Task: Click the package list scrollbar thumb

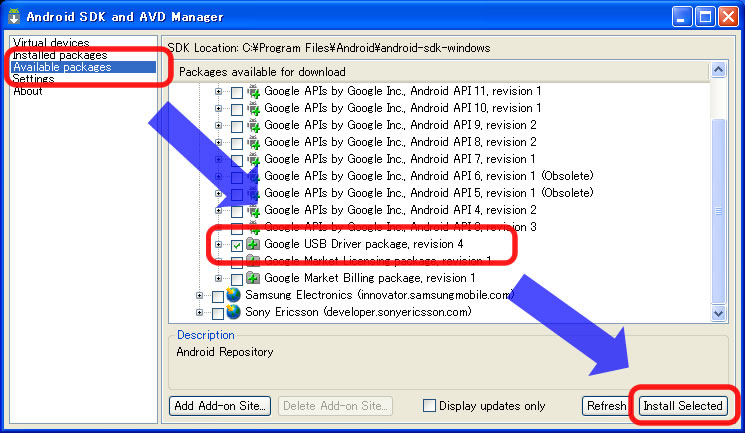Action: point(718,211)
